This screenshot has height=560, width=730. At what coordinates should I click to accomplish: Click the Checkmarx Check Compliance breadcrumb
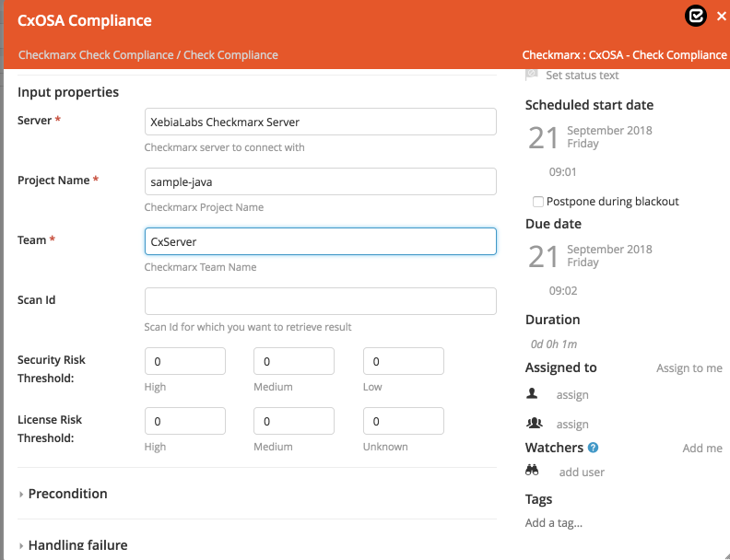click(x=96, y=55)
